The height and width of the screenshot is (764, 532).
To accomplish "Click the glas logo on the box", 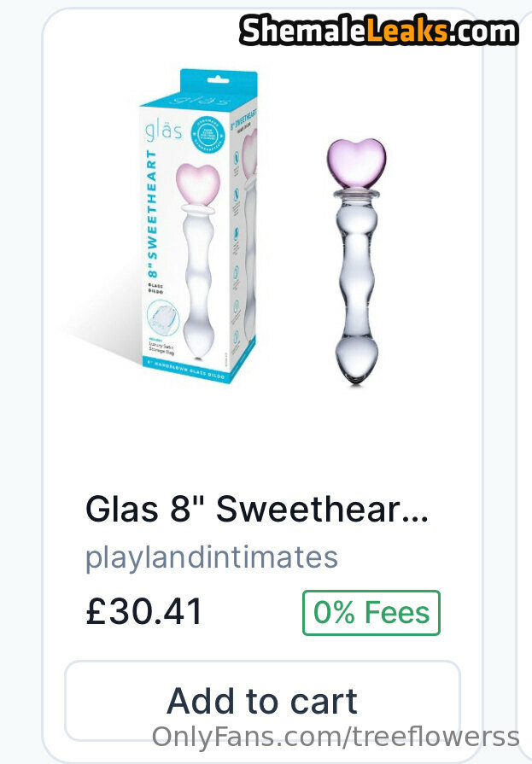I will point(163,130).
